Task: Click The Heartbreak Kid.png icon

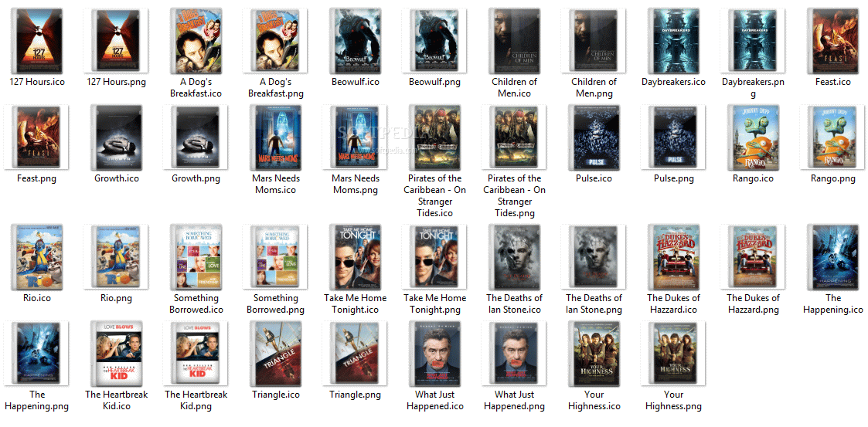Action: (x=196, y=354)
